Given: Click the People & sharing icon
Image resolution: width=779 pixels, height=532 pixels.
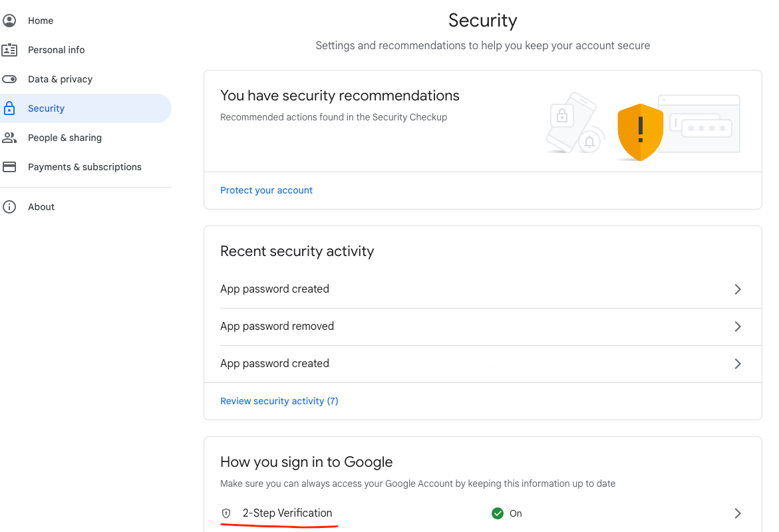Looking at the screenshot, I should pos(9,138).
